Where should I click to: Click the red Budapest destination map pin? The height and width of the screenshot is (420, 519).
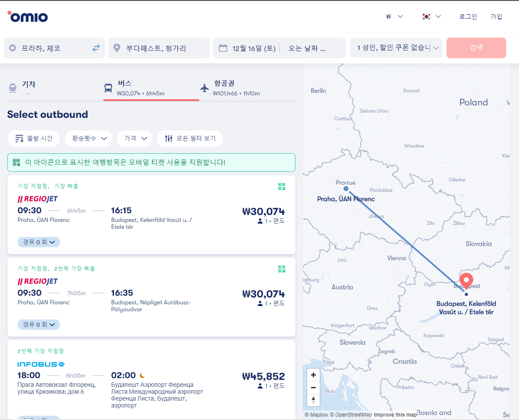click(466, 282)
